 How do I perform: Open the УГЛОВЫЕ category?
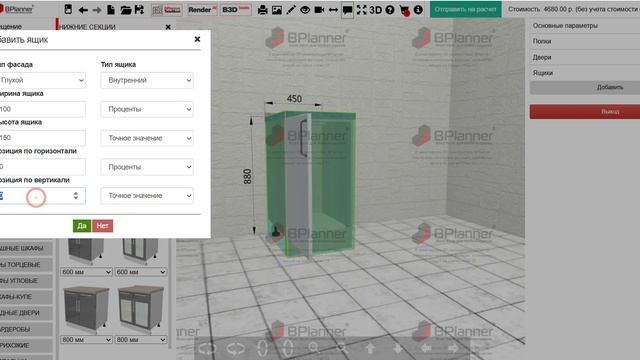point(26,281)
